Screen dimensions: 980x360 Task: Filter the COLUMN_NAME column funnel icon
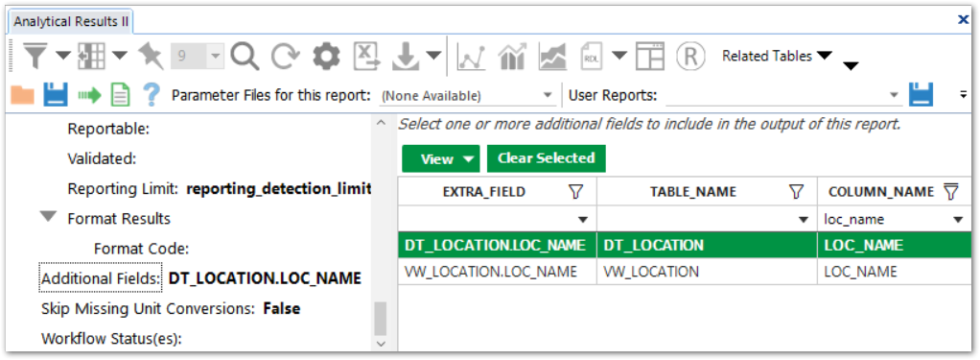pos(950,192)
